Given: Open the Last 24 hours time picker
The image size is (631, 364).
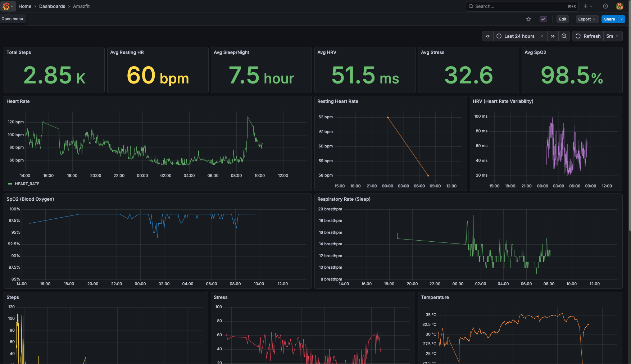Looking at the screenshot, I should point(520,36).
